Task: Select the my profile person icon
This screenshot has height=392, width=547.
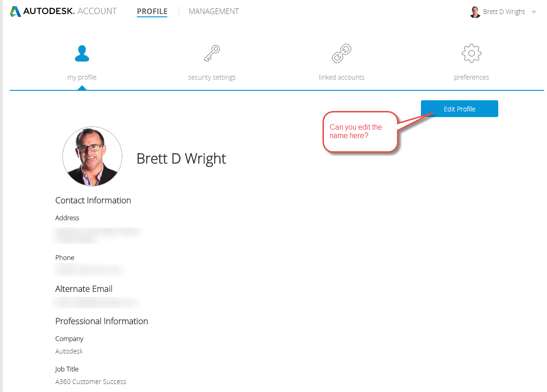Action: 82,53
